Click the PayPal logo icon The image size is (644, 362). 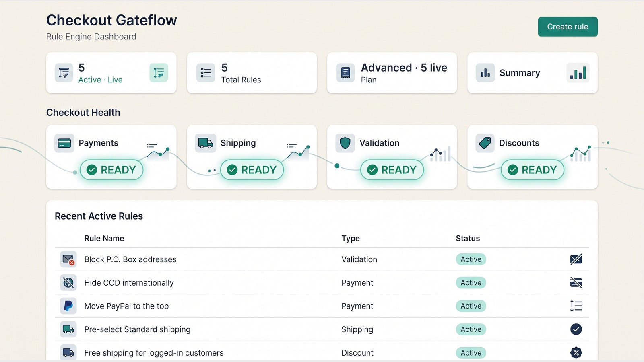click(x=68, y=306)
